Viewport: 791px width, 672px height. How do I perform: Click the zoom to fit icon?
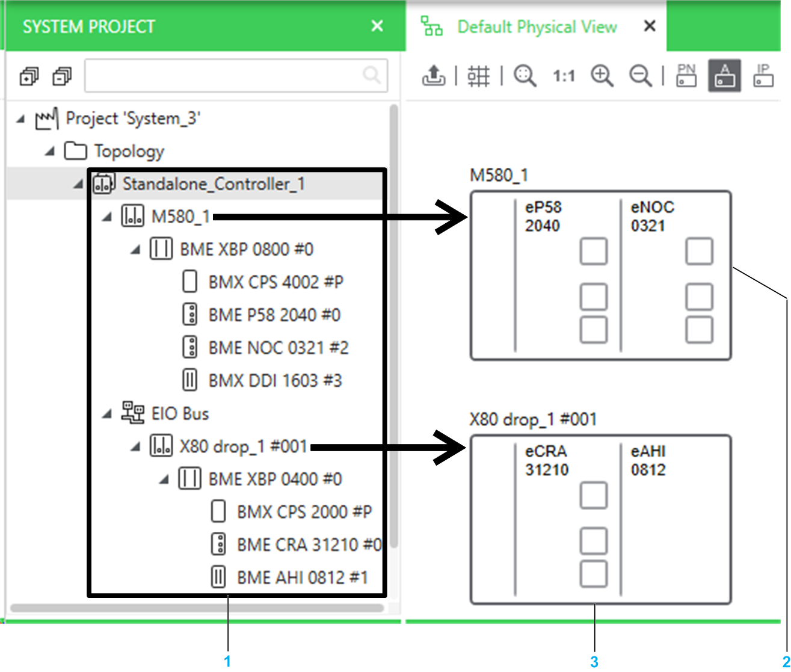(x=525, y=76)
